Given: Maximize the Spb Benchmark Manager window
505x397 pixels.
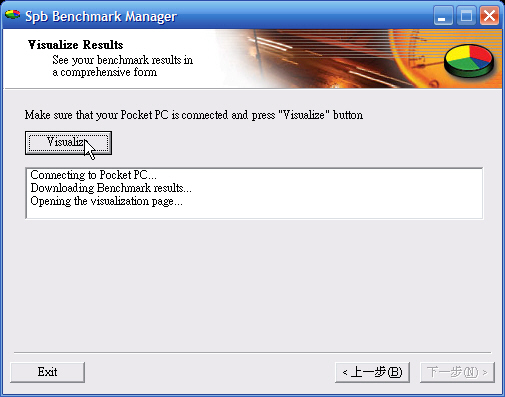Looking at the screenshot, I should 466,15.
